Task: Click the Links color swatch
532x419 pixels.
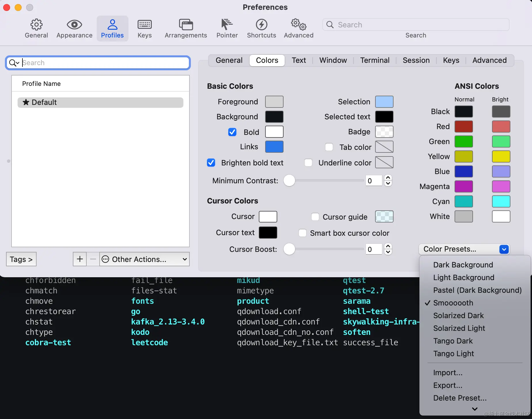Action: click(x=274, y=147)
